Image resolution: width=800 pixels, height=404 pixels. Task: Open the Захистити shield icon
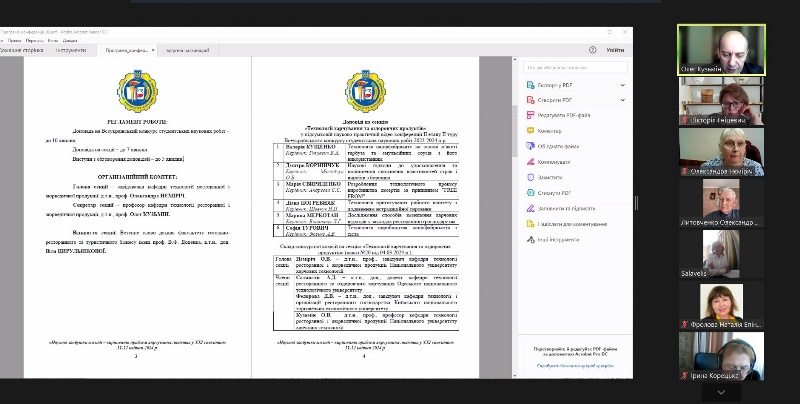531,177
